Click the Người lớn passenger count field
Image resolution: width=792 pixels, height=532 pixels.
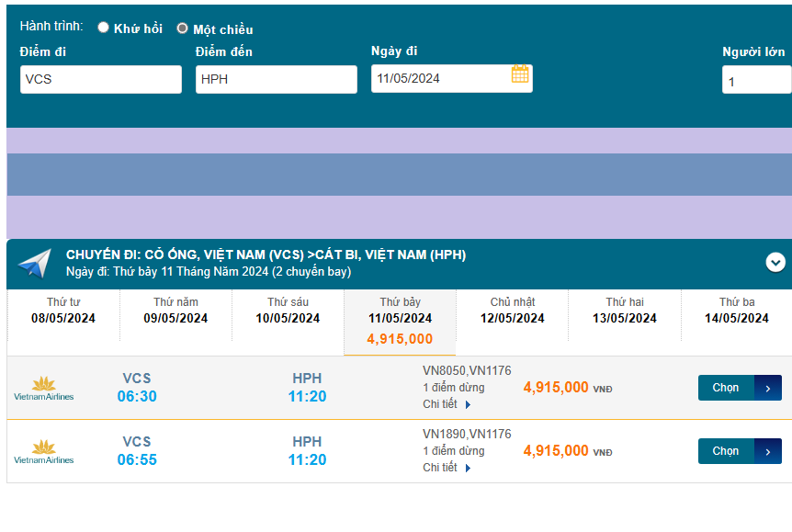(x=757, y=79)
